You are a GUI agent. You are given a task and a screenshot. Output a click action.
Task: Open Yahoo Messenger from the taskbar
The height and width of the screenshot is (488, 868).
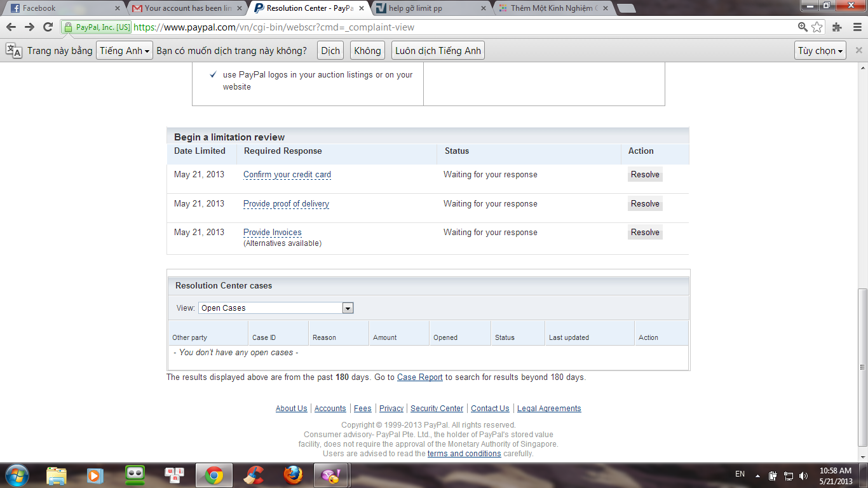click(332, 475)
